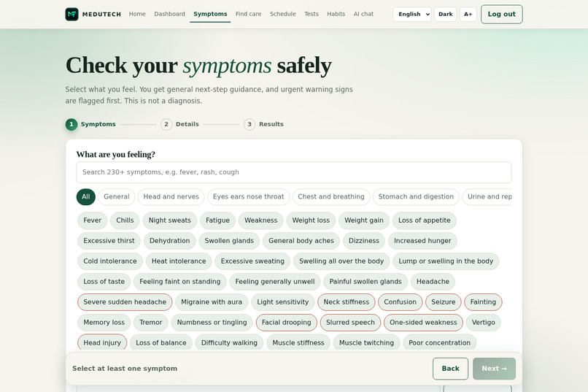The height and width of the screenshot is (392, 588).
Task: Click step 2 Details indicator
Action: pyautogui.click(x=179, y=124)
